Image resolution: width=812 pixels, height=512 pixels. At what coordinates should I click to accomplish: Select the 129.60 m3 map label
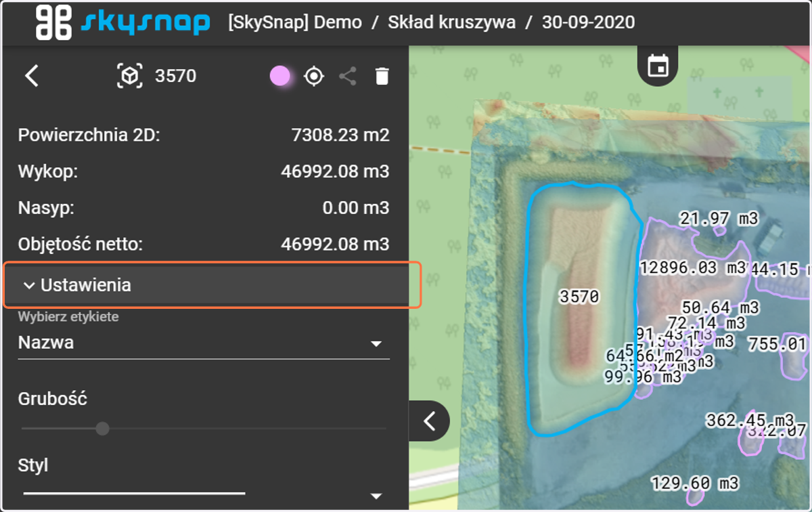click(x=696, y=483)
